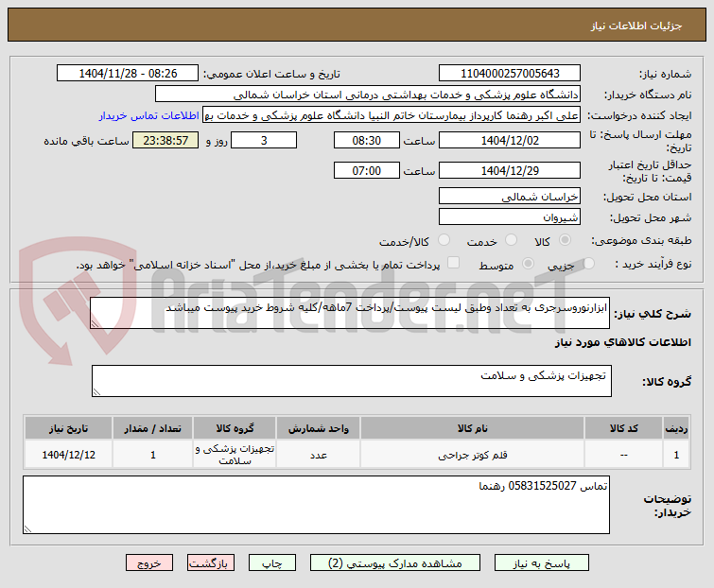The height and width of the screenshot is (588, 714).
Task: Click the unit cell عدد
Action: (x=319, y=455)
